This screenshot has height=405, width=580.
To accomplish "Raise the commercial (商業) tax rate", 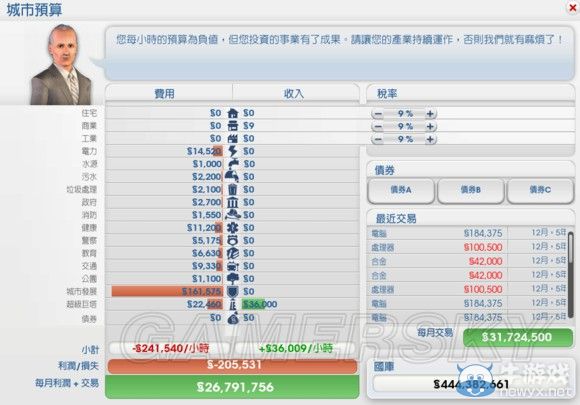I will pos(430,126).
